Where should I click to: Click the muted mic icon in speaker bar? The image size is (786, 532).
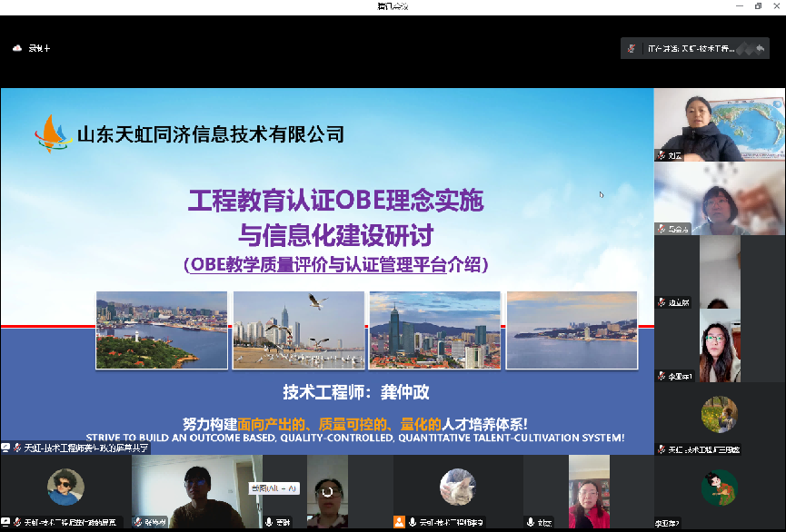point(632,48)
